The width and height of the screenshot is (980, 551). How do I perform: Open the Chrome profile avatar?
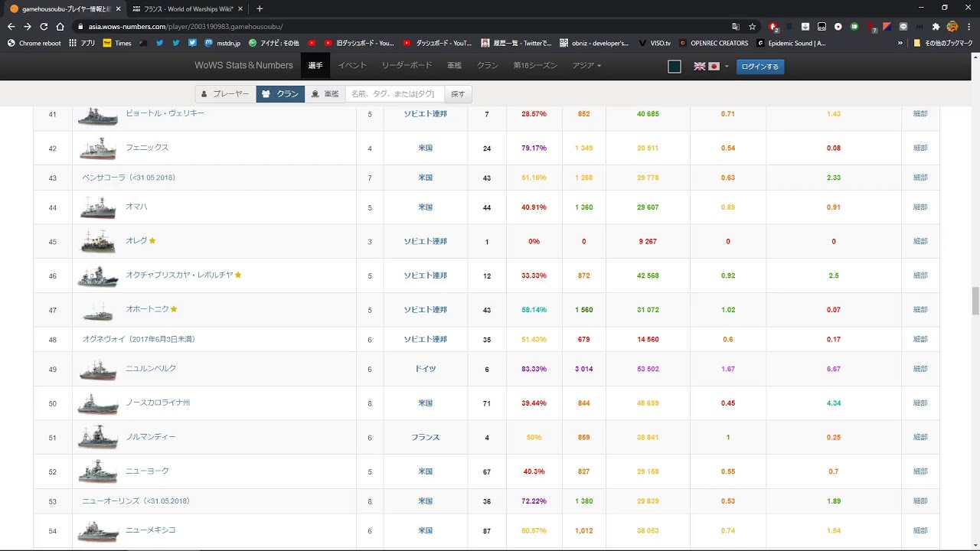[952, 26]
